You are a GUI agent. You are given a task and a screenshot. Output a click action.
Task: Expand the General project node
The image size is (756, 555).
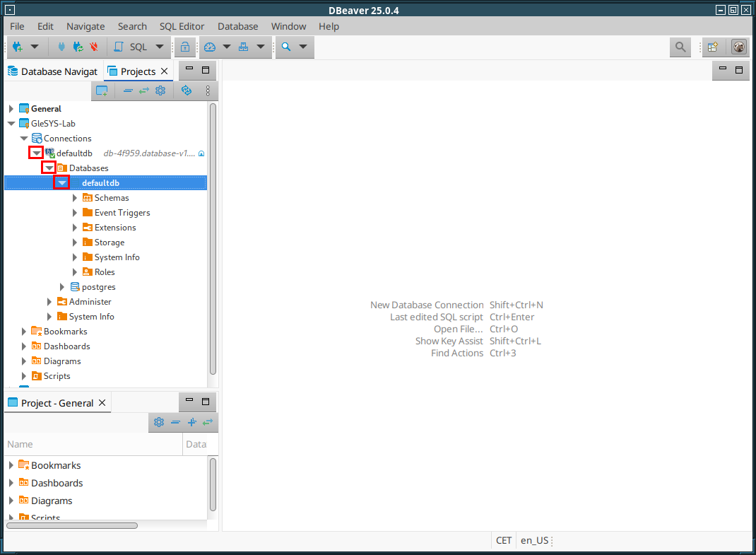(11, 109)
